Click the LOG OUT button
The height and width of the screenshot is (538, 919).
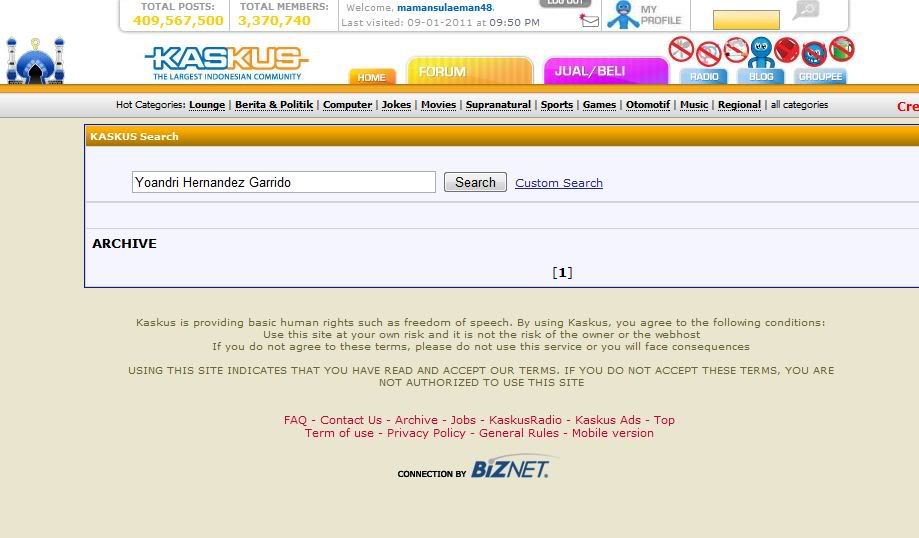564,3
